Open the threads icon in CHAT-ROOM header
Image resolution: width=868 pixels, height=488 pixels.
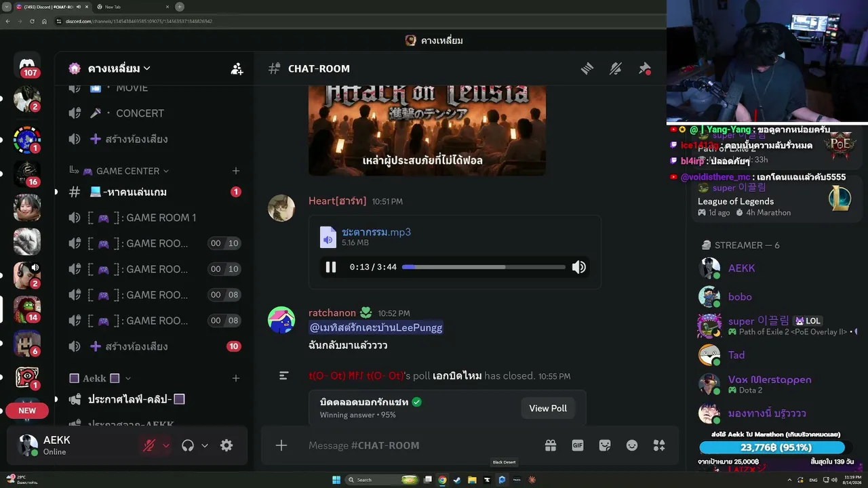tap(587, 68)
